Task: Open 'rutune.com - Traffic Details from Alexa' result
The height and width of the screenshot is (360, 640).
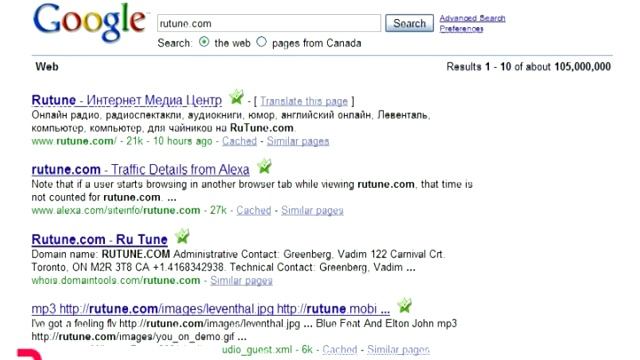Action: pyautogui.click(x=140, y=169)
